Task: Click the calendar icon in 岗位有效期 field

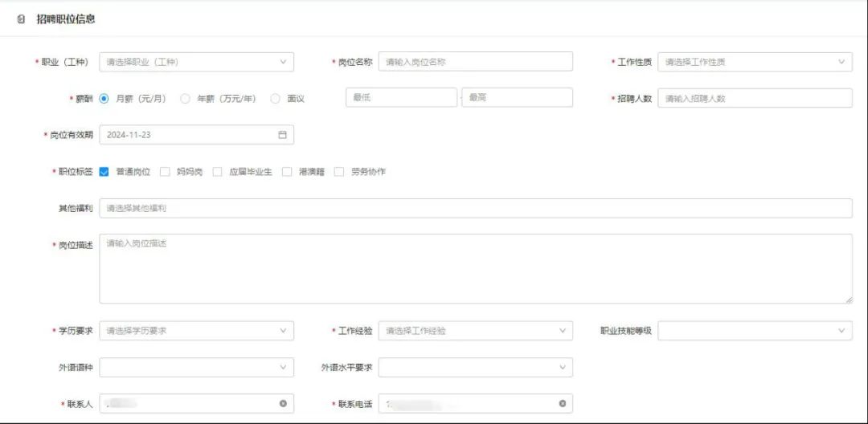Action: [x=282, y=135]
